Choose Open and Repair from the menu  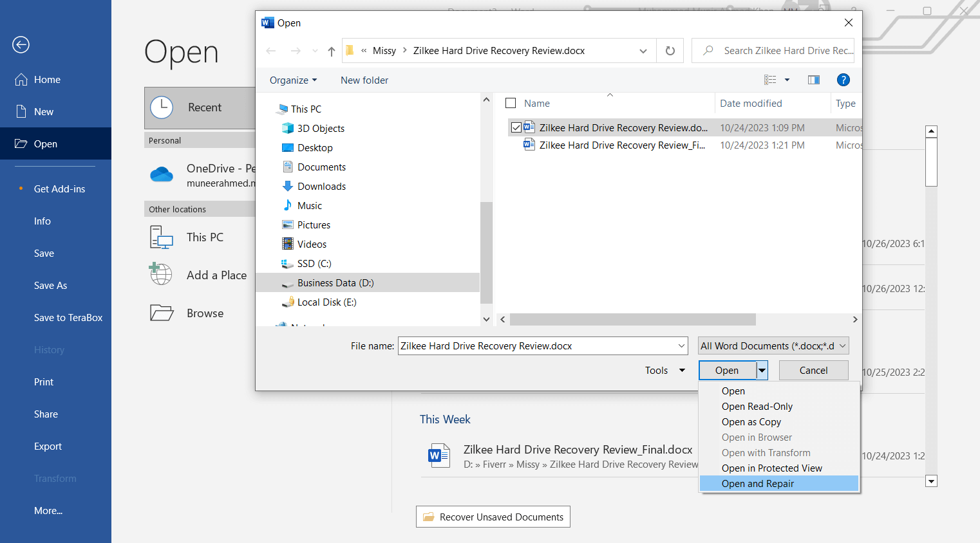(x=758, y=483)
